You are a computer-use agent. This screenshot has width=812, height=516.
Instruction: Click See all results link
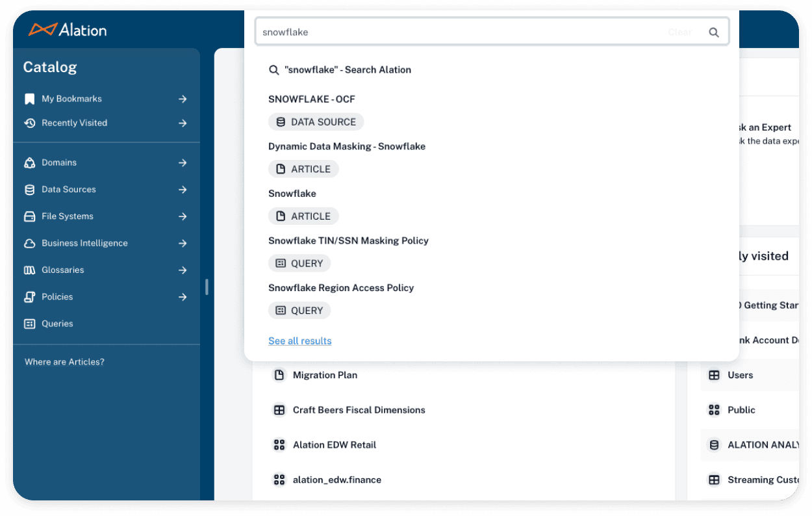coord(299,341)
